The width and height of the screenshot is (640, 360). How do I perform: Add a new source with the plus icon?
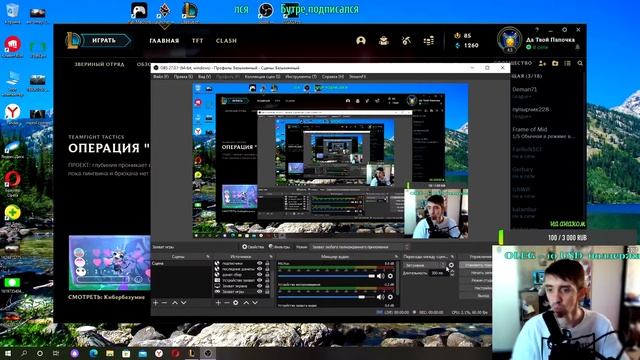click(x=218, y=302)
